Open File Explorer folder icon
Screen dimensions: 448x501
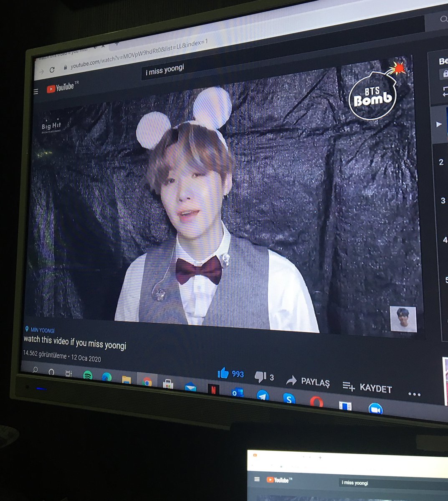pyautogui.click(x=126, y=379)
